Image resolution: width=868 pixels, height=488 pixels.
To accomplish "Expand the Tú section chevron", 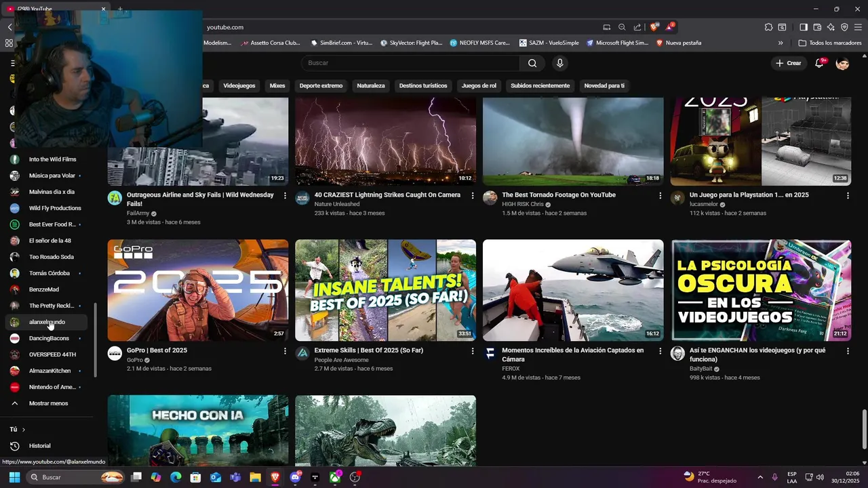I will click(24, 430).
